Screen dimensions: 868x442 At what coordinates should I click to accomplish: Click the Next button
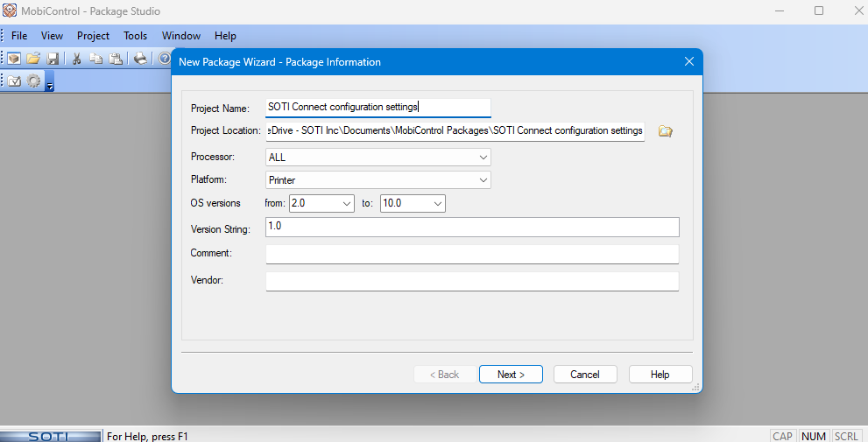pyautogui.click(x=511, y=375)
